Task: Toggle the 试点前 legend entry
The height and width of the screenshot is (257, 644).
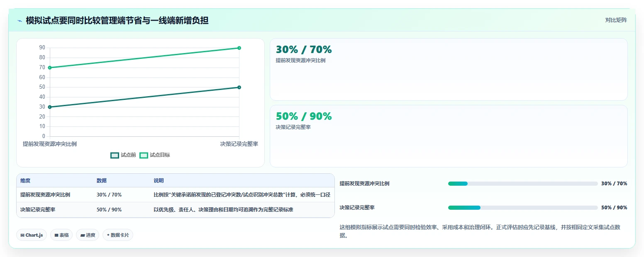Action: 123,155
